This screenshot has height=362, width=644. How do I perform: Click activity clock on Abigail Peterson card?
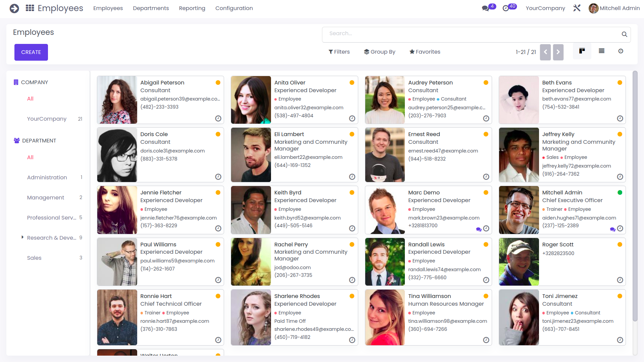click(218, 118)
